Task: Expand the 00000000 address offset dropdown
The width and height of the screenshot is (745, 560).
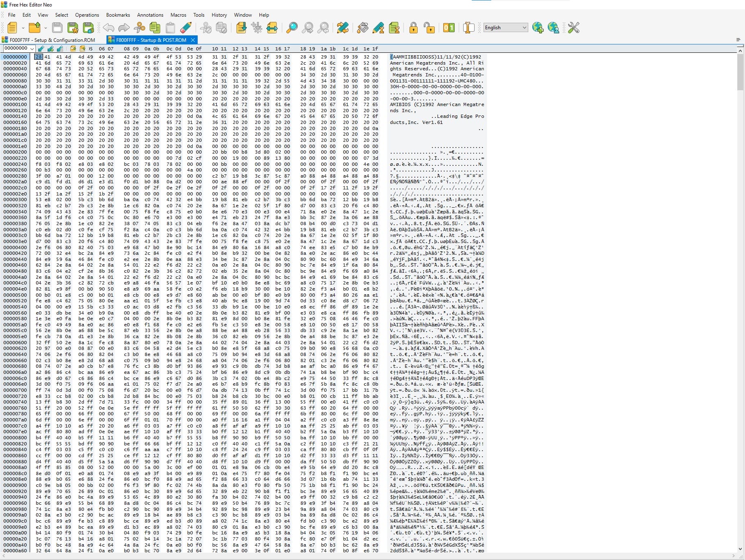Action: (32, 49)
